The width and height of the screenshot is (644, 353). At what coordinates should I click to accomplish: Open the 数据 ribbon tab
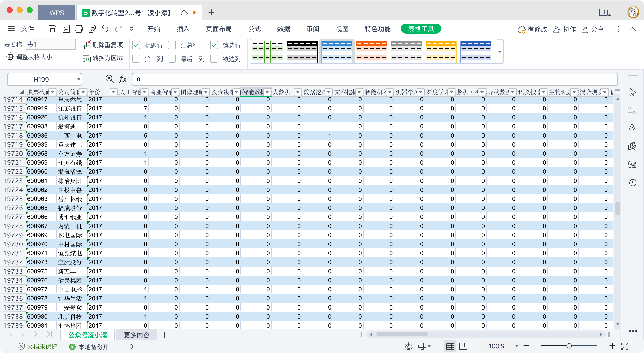(284, 29)
